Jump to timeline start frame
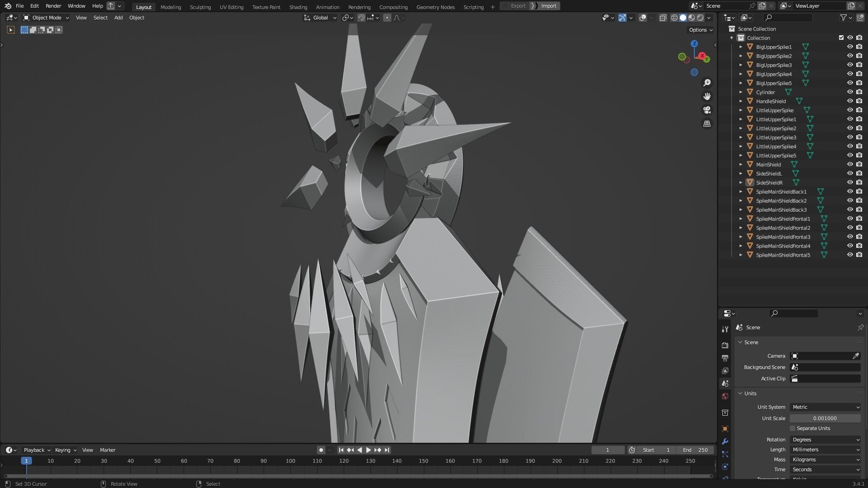 [341, 450]
